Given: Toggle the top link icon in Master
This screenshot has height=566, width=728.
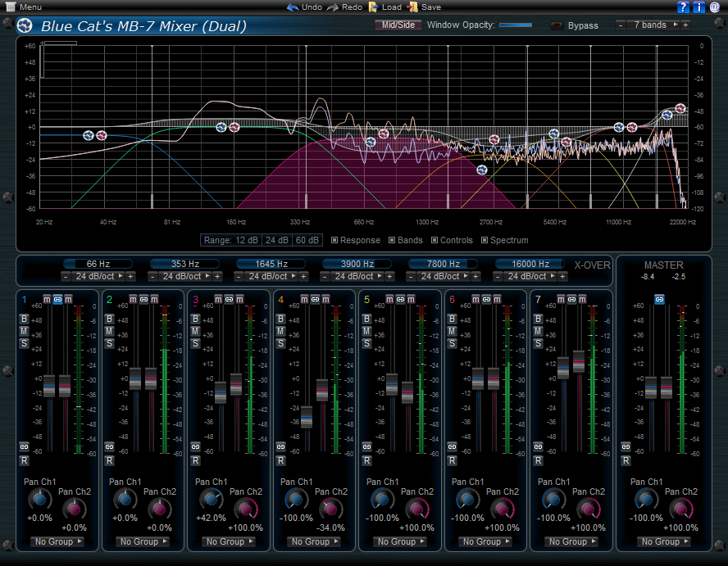Looking at the screenshot, I should coord(659,300).
